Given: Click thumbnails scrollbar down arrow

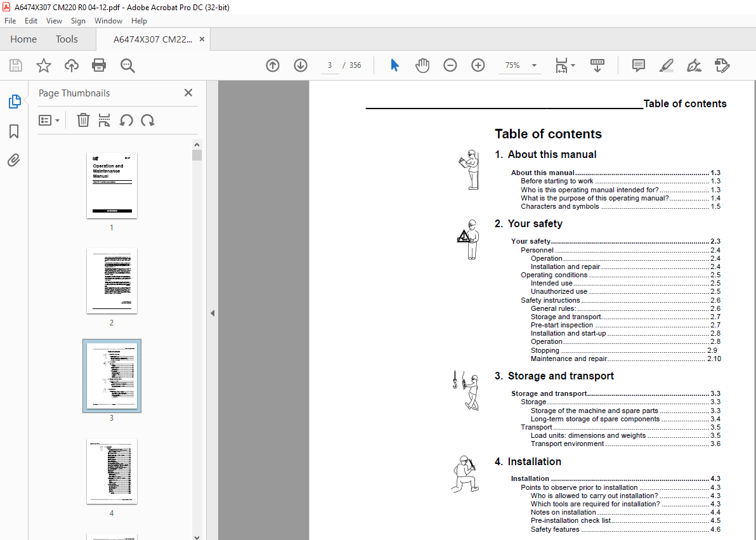Looking at the screenshot, I should (197, 536).
